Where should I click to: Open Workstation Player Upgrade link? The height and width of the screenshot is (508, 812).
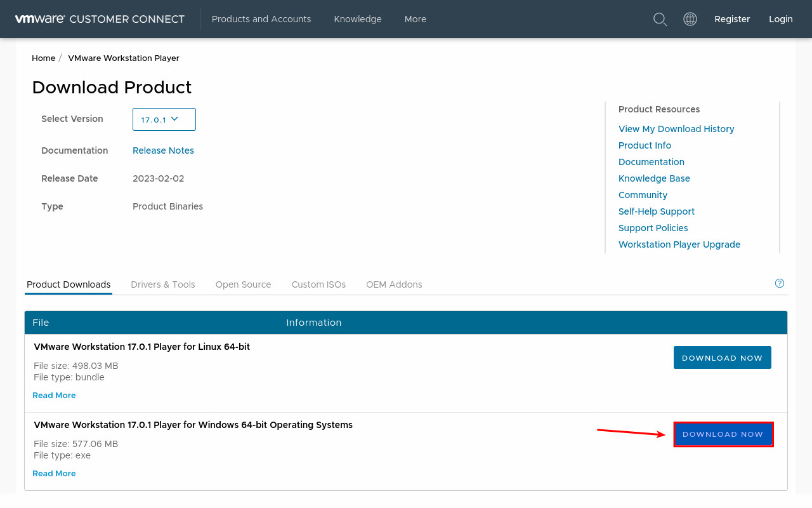pos(679,244)
